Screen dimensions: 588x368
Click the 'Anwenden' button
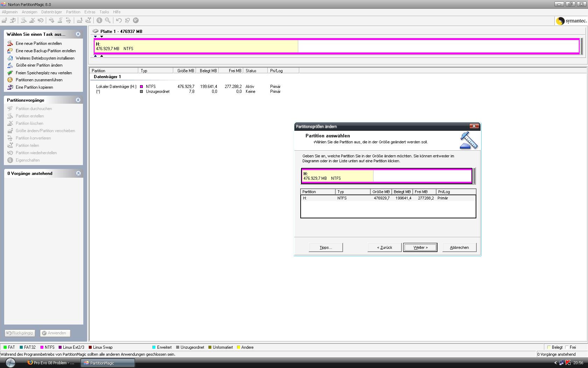click(x=55, y=333)
